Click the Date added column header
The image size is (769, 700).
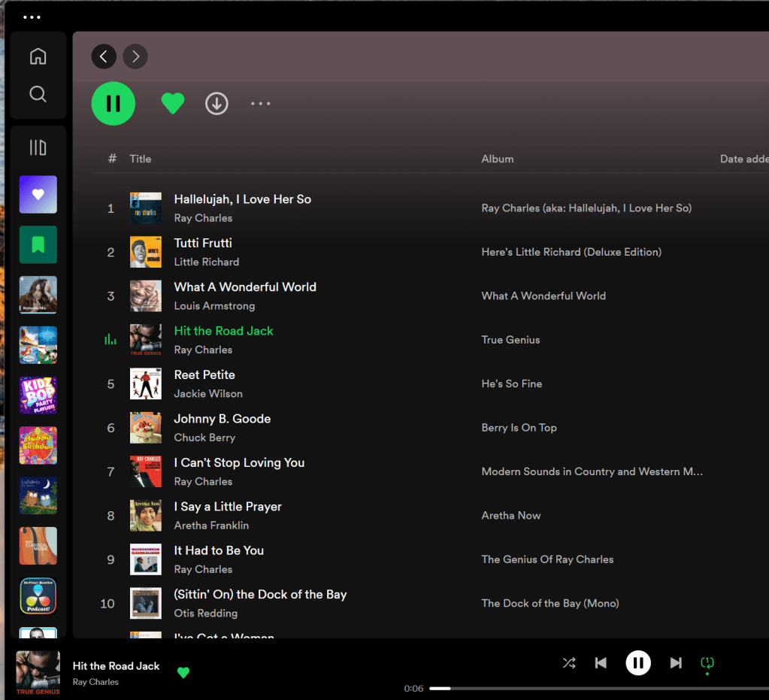click(744, 159)
